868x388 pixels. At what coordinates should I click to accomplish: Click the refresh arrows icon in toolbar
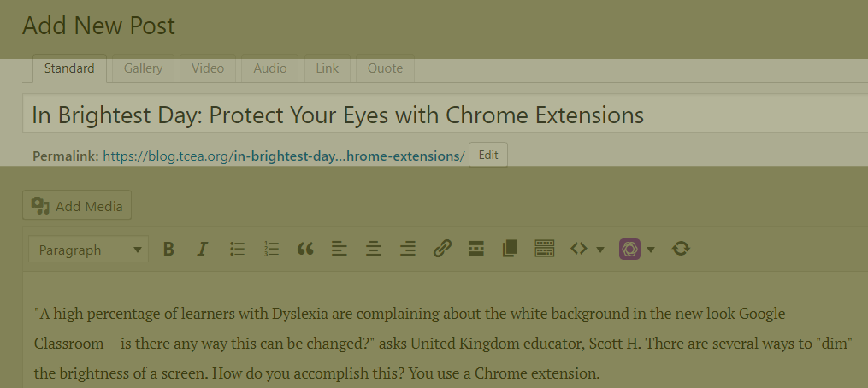(681, 249)
